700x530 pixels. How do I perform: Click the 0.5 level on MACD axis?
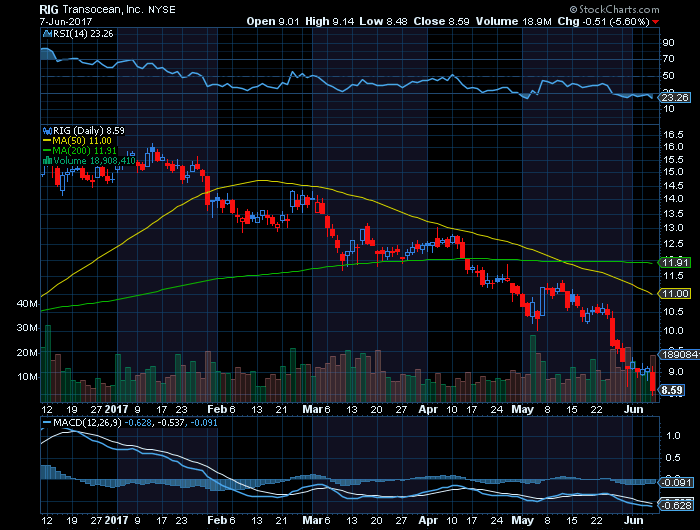(x=673, y=458)
